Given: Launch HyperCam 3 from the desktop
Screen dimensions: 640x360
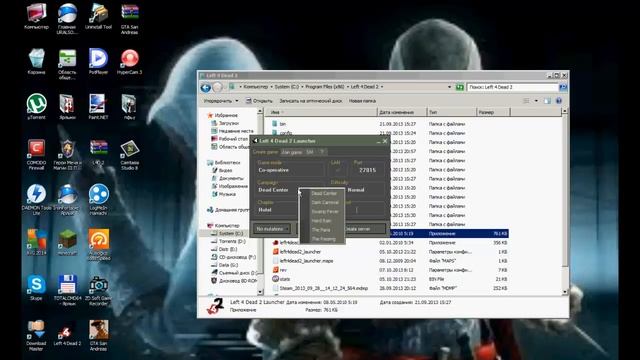Looking at the screenshot, I should coord(129,62).
